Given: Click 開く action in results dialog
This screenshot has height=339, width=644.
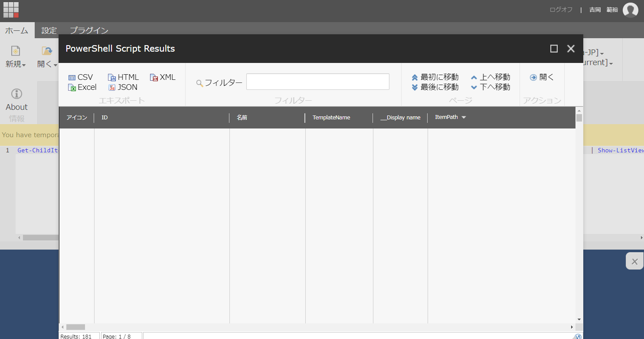Looking at the screenshot, I should [542, 77].
